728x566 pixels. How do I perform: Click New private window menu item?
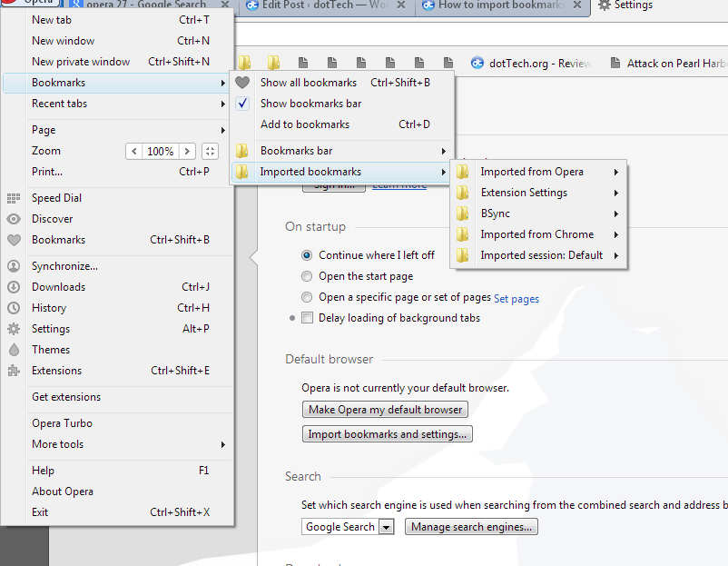(x=82, y=61)
